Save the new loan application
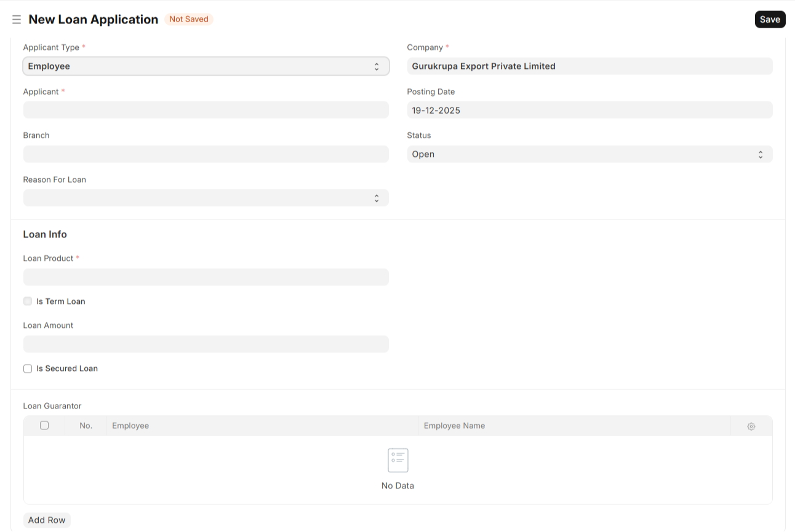This screenshot has width=795, height=532. [x=770, y=20]
